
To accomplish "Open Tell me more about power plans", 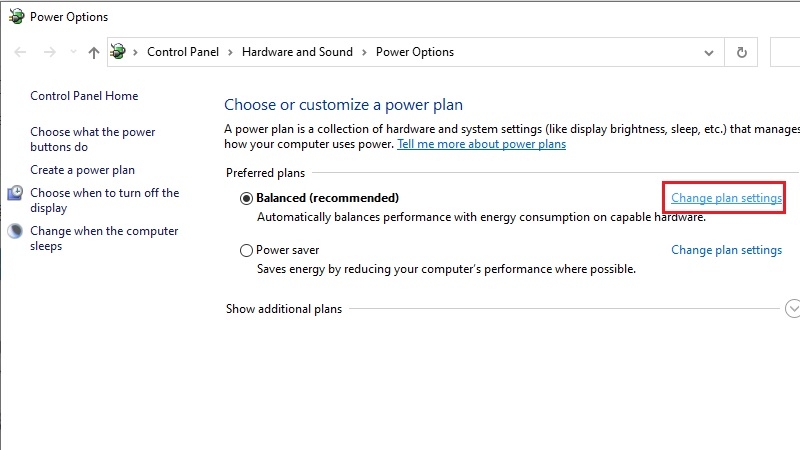I will (x=481, y=144).
